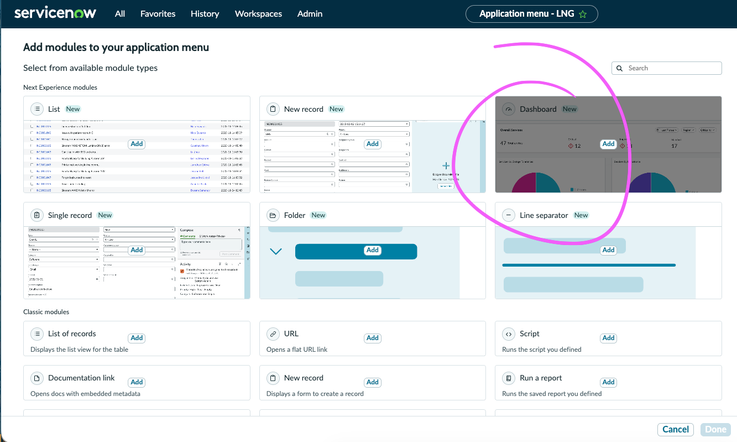
Task: Click the Line separator minus icon
Action: point(509,215)
